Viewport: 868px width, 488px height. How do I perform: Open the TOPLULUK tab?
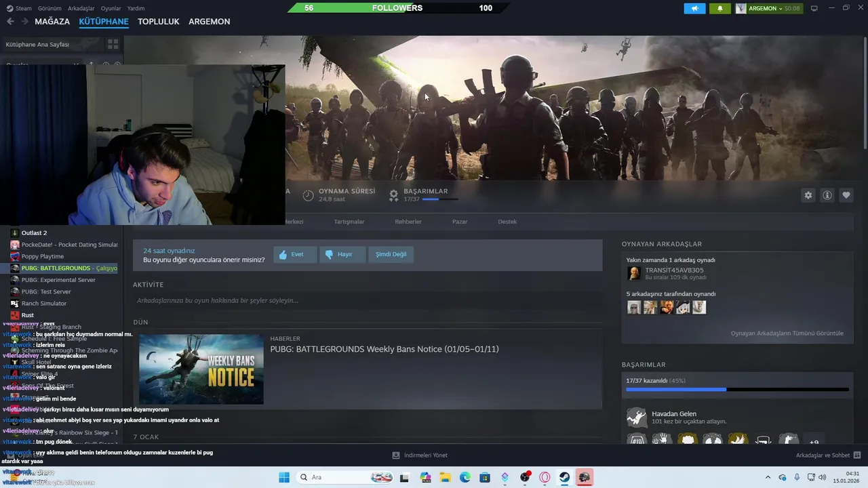(159, 22)
